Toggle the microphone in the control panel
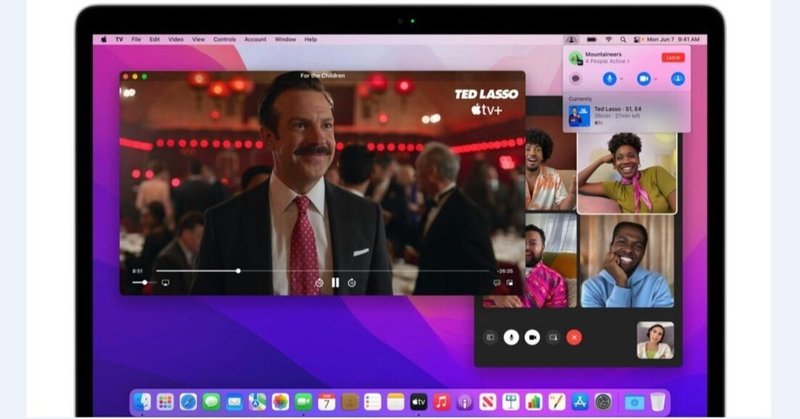 click(x=609, y=79)
